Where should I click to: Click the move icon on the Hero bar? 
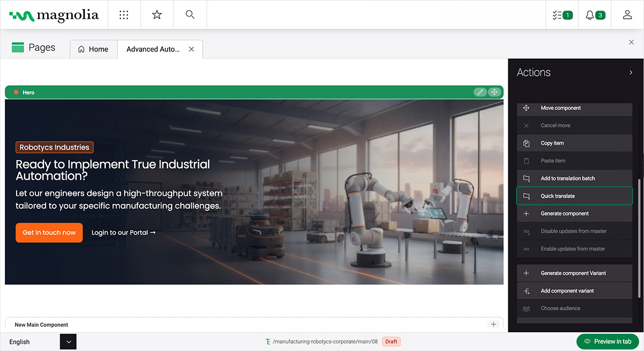494,92
